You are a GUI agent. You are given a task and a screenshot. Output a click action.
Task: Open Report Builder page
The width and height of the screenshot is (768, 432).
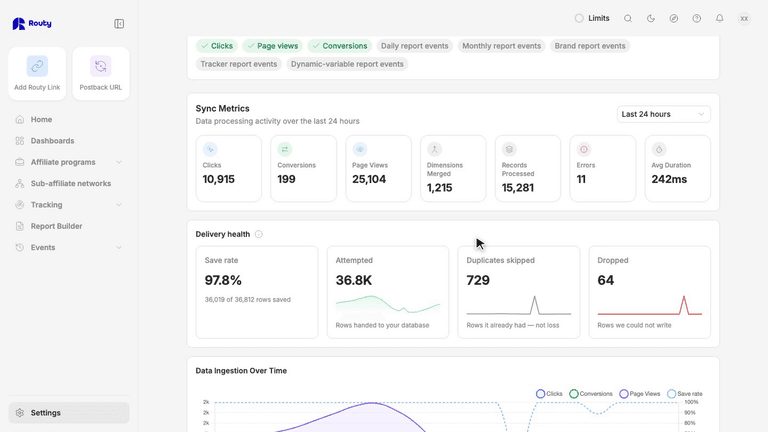(69, 226)
